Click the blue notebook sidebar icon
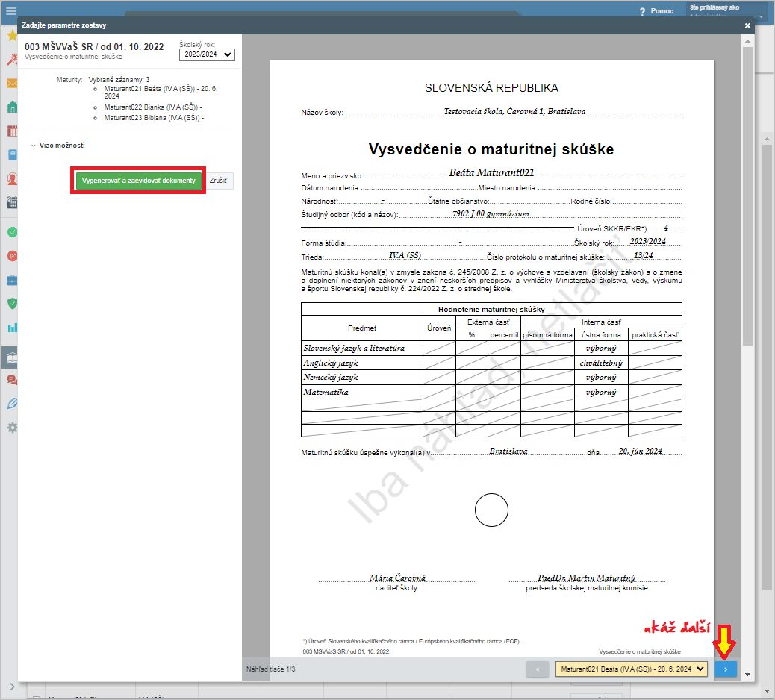The height and width of the screenshot is (700, 775). click(12, 155)
